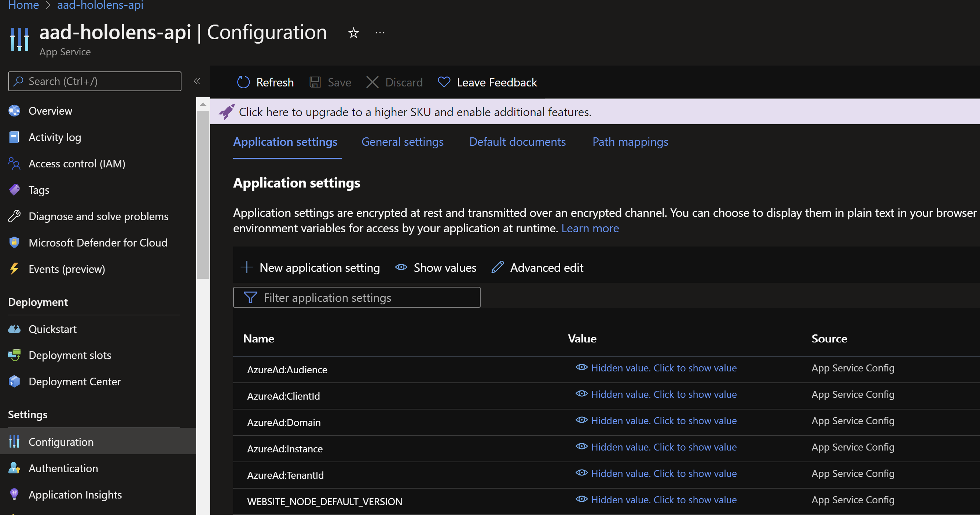Click the sidebar scroll up arrow
Screen dimensions: 980x515
(x=203, y=104)
